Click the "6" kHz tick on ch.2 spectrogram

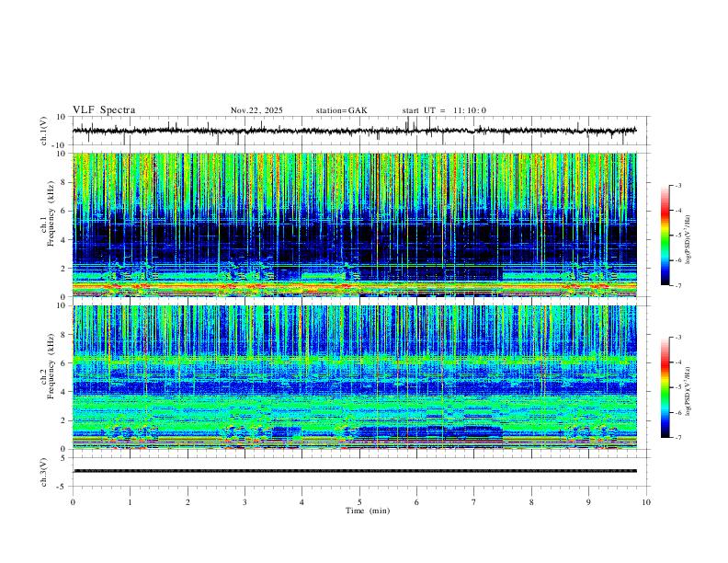[64, 363]
